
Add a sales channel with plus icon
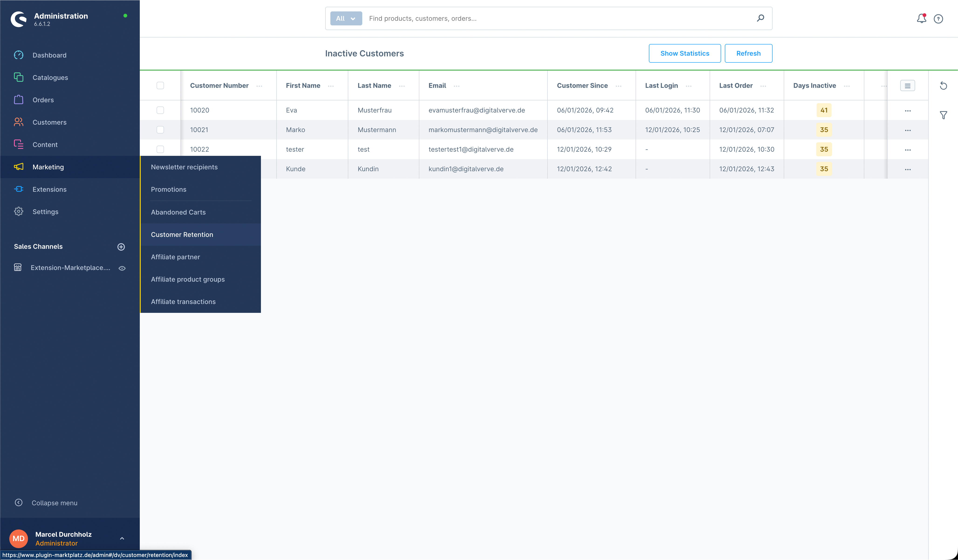pyautogui.click(x=121, y=247)
